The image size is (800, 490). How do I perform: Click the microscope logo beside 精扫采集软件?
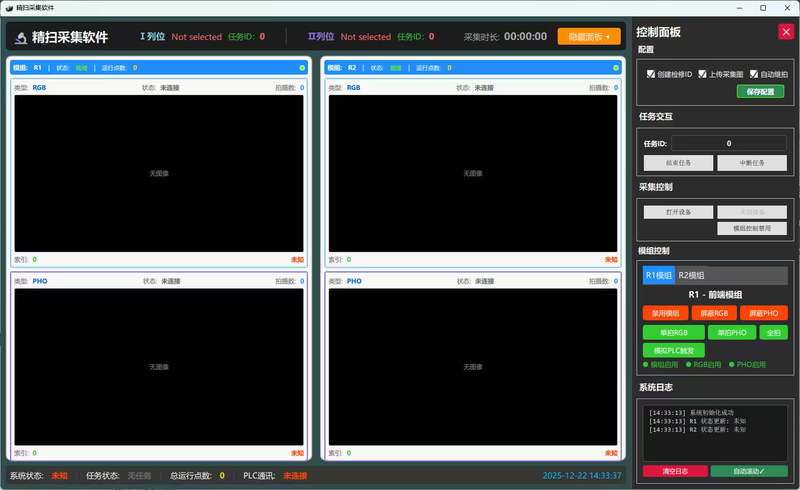click(20, 38)
